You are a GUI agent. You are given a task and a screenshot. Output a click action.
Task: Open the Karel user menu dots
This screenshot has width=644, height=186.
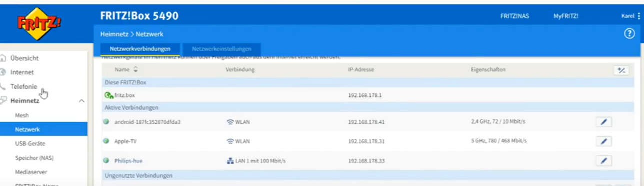pyautogui.click(x=639, y=16)
